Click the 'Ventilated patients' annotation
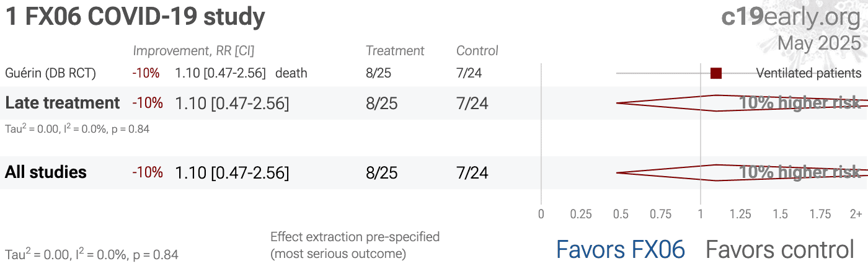The height and width of the screenshot is (266, 868). coord(808,73)
